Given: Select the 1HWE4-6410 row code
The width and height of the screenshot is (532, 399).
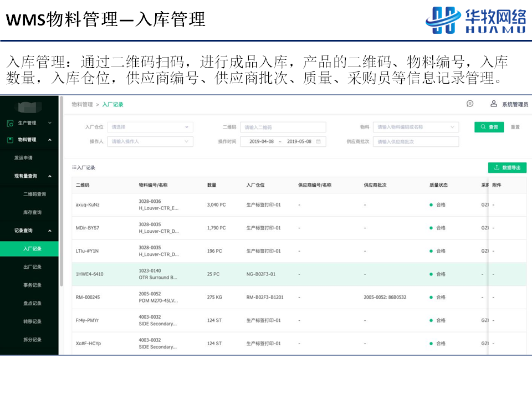Looking at the screenshot, I should point(89,274).
